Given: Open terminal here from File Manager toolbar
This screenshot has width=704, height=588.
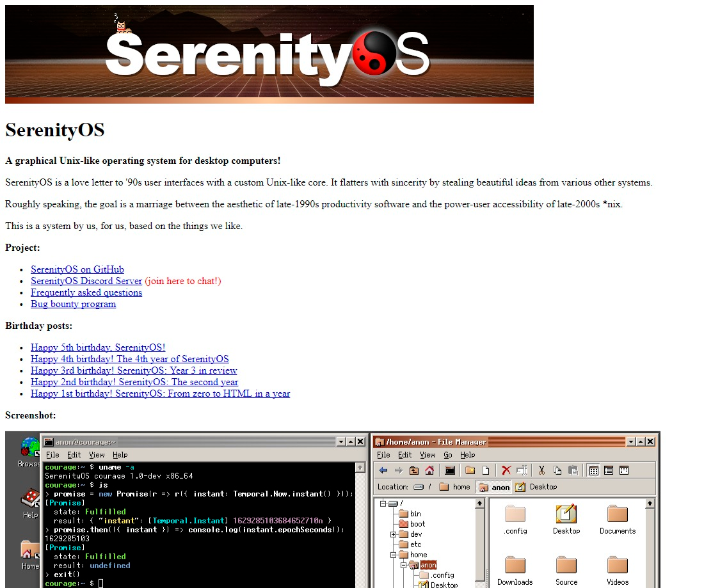Looking at the screenshot, I should pos(450,470).
